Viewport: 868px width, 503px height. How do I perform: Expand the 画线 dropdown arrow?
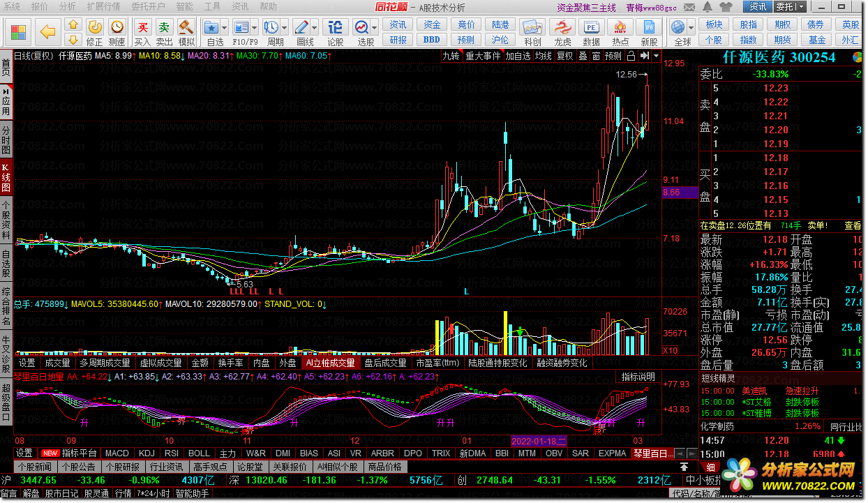(315, 28)
